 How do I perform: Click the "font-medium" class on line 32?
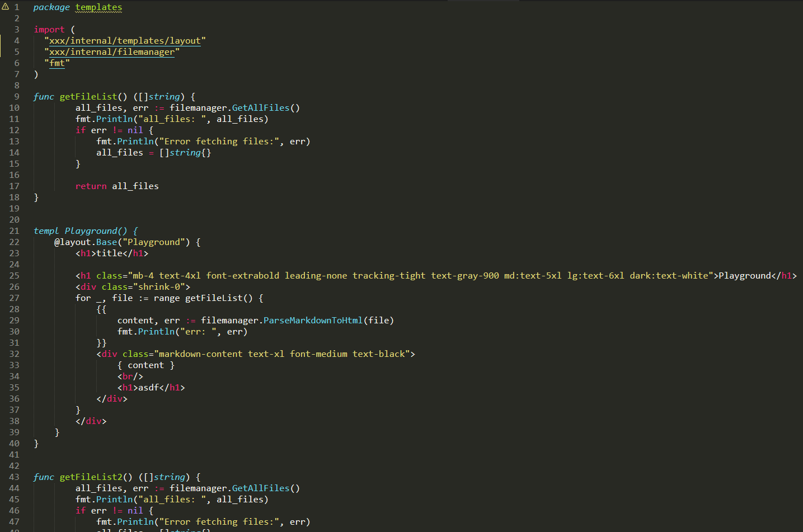(318, 354)
